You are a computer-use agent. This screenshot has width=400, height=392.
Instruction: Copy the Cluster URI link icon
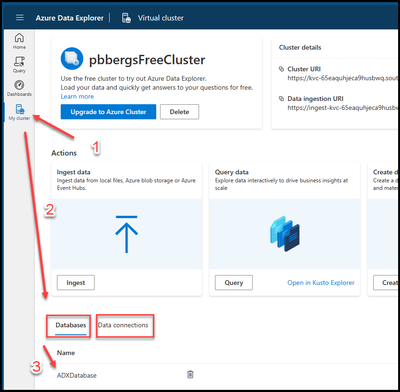tap(281, 69)
